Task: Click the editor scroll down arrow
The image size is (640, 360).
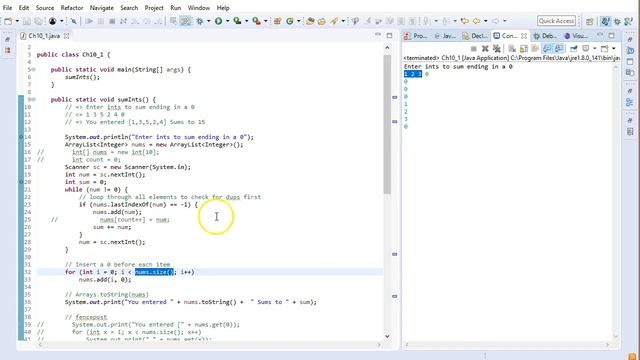Action: click(x=387, y=336)
